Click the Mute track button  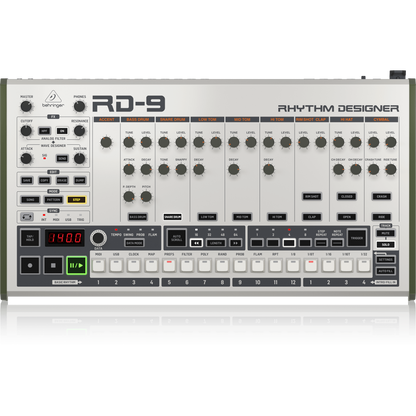pyautogui.click(x=386, y=233)
